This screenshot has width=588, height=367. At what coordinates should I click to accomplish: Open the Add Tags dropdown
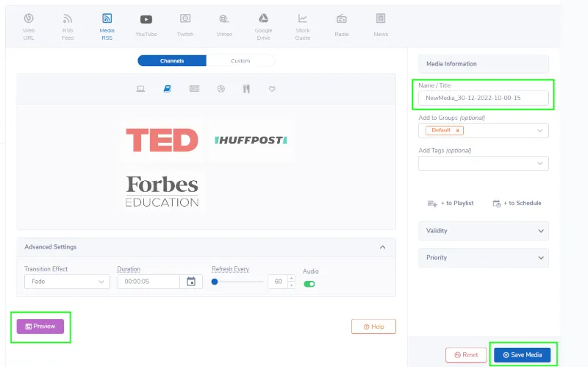pyautogui.click(x=484, y=163)
